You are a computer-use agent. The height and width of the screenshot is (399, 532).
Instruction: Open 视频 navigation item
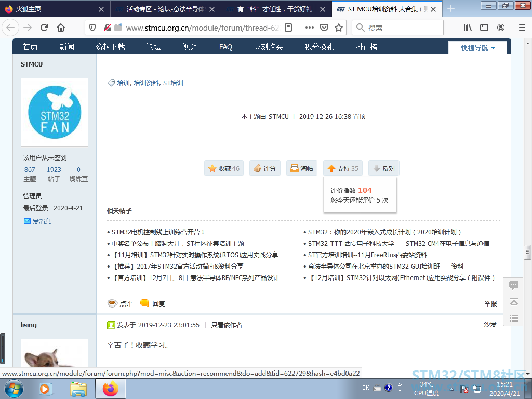pos(190,47)
